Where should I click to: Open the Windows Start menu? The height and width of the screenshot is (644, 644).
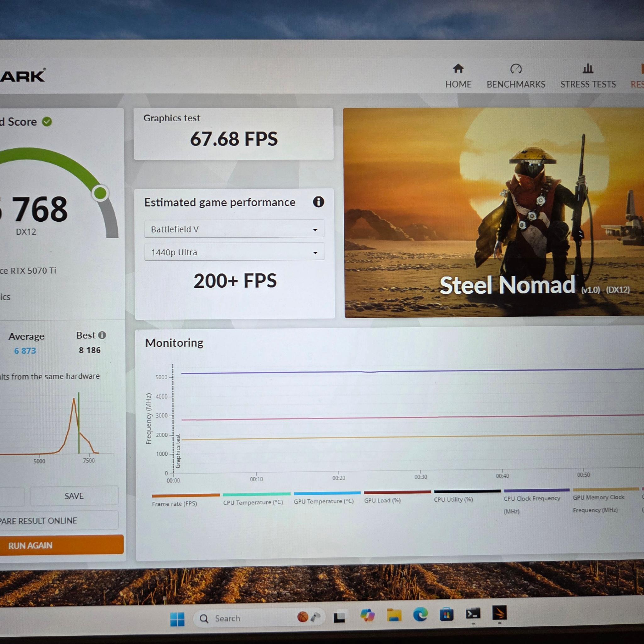click(x=177, y=619)
